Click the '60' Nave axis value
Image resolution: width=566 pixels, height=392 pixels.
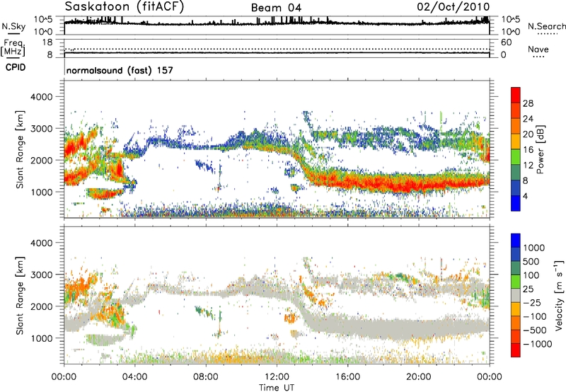click(506, 42)
